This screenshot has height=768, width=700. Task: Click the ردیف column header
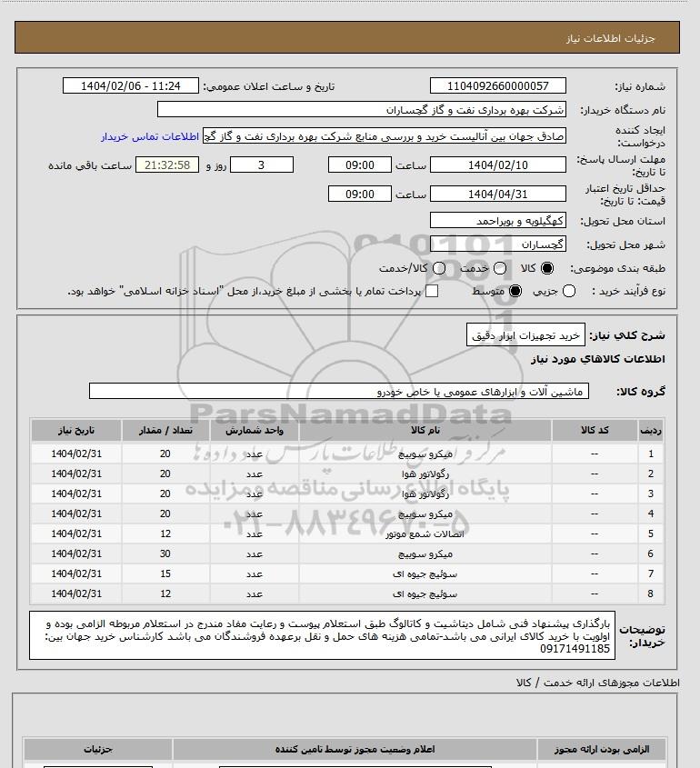(651, 430)
